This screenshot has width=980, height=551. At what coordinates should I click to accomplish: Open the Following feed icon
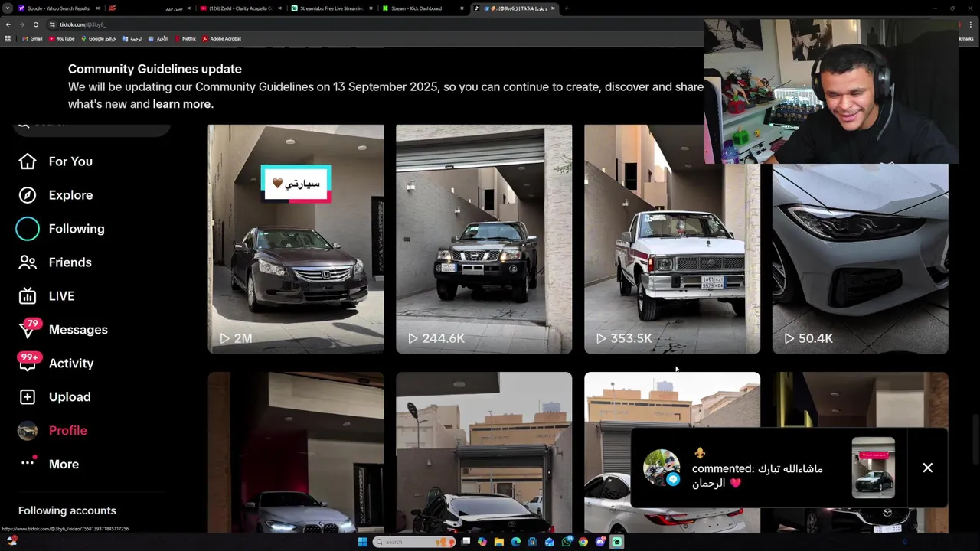pos(28,229)
